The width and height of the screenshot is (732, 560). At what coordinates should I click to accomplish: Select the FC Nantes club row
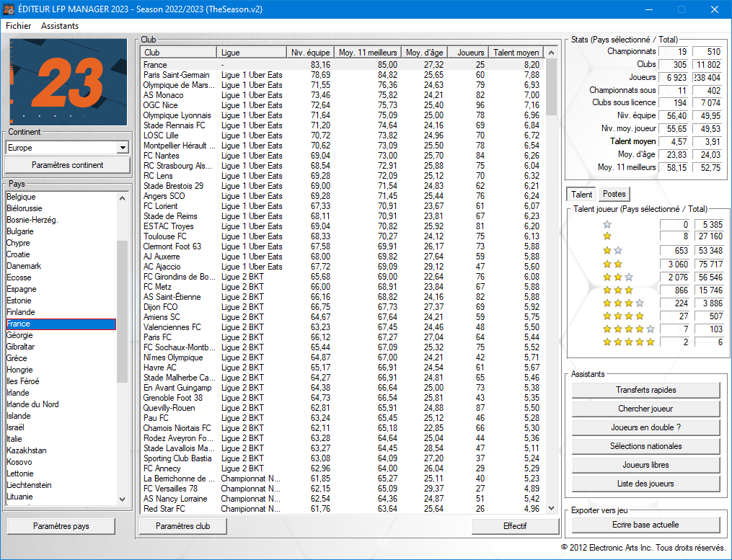(x=343, y=156)
